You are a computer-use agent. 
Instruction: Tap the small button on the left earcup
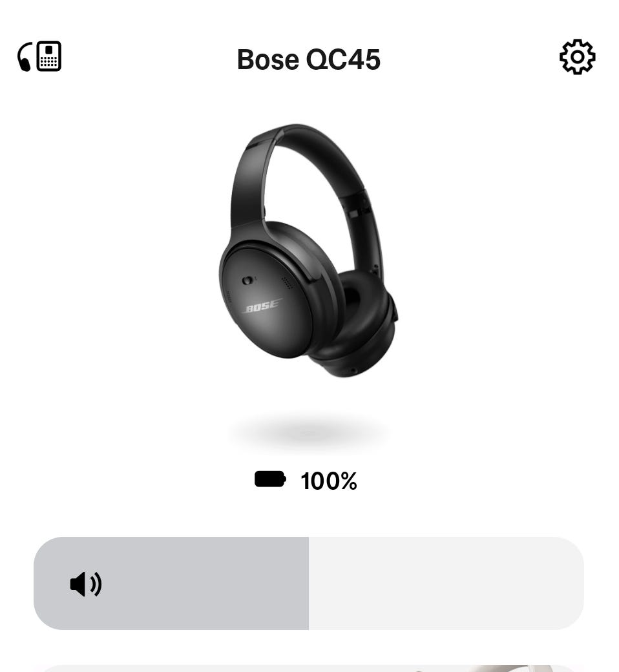[247, 280]
